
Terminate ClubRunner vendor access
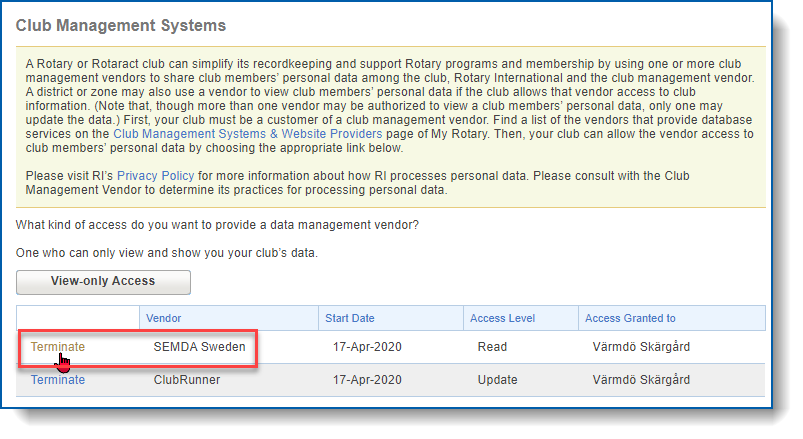[x=58, y=380]
